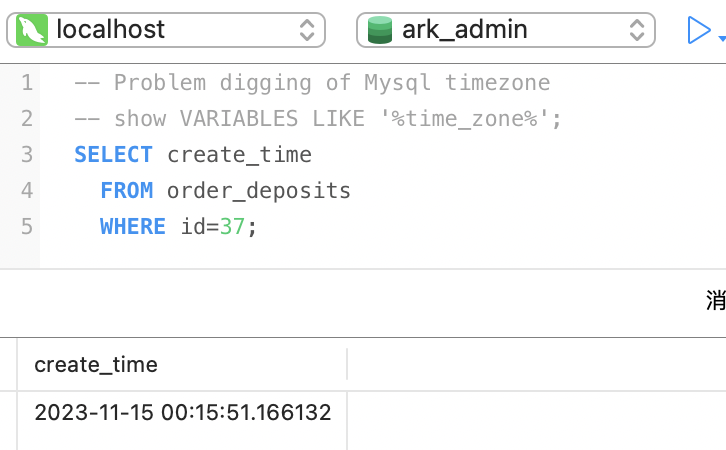Image resolution: width=726 pixels, height=450 pixels.
Task: Click the order_deposits table name in the query
Action: click(258, 190)
